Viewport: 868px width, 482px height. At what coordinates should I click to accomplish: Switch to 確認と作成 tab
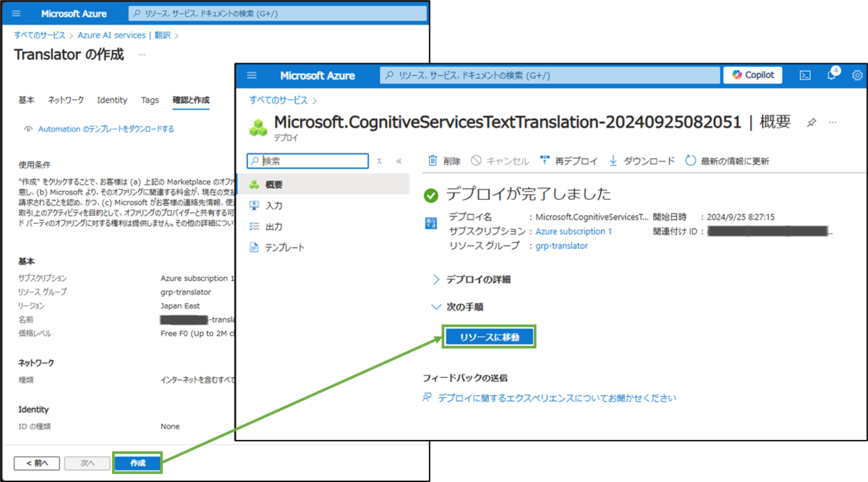point(191,100)
